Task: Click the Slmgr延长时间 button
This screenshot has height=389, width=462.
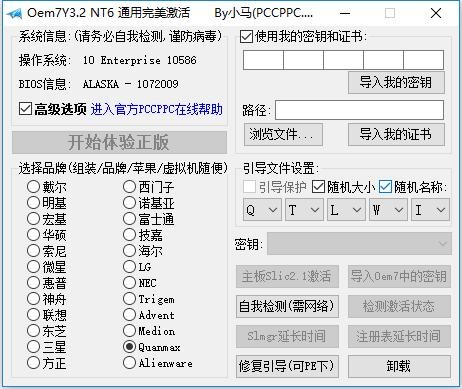Action: tap(287, 336)
